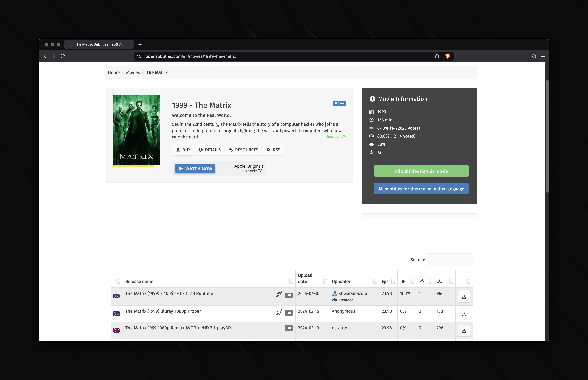
Task: Click the 87.0% (1422025 votes) rating
Action: click(398, 128)
